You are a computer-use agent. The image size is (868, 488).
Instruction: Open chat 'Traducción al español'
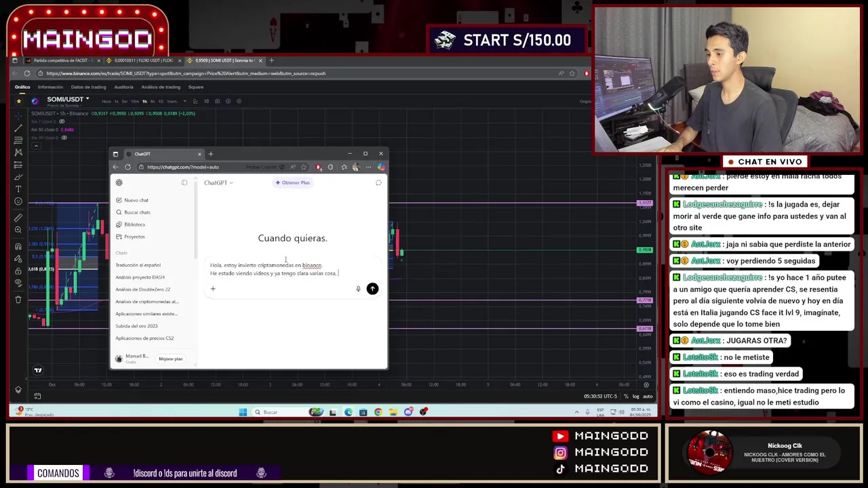(138, 265)
